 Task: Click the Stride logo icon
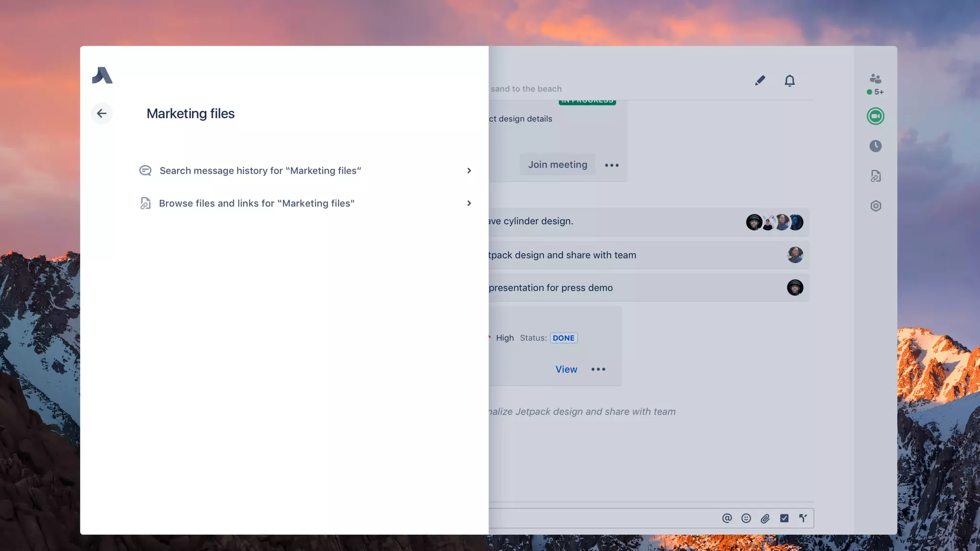click(102, 76)
